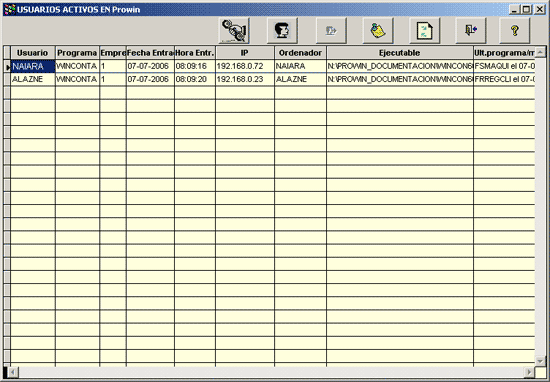Click the horizontal scrollbar left arrow
This screenshot has height=382, width=550.
(x=13, y=372)
